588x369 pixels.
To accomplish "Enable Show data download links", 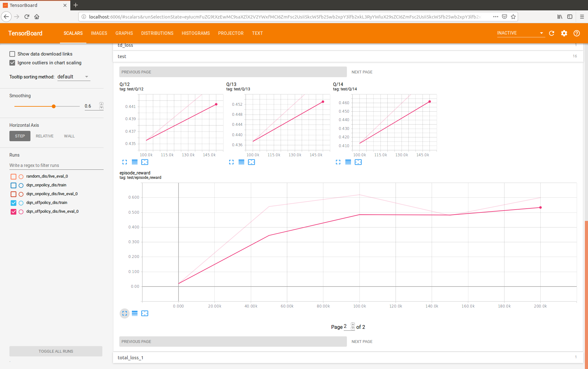I will coord(12,54).
